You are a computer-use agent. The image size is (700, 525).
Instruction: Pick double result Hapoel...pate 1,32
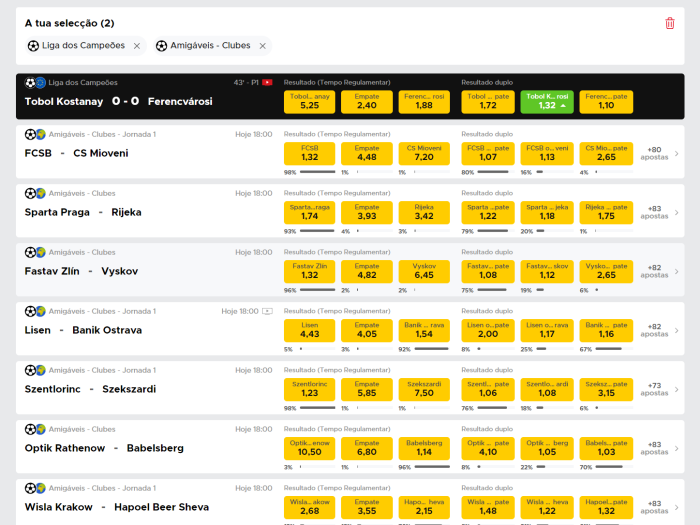(x=606, y=507)
